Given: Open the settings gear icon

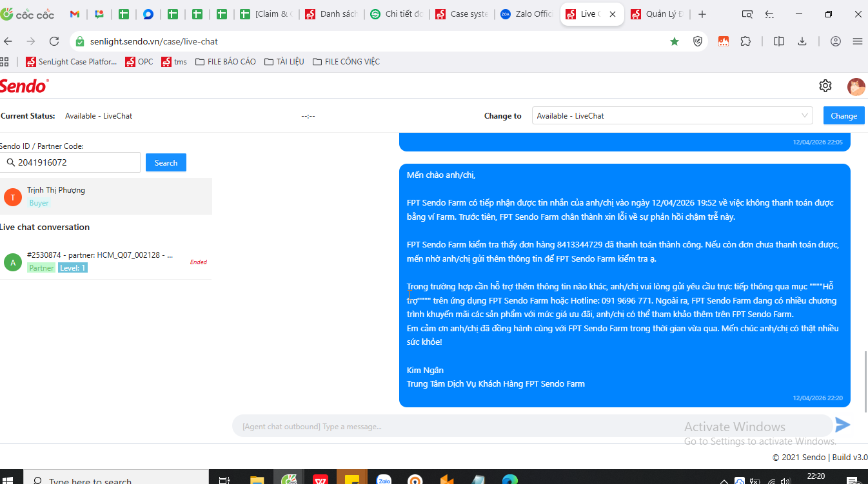Looking at the screenshot, I should [x=825, y=86].
